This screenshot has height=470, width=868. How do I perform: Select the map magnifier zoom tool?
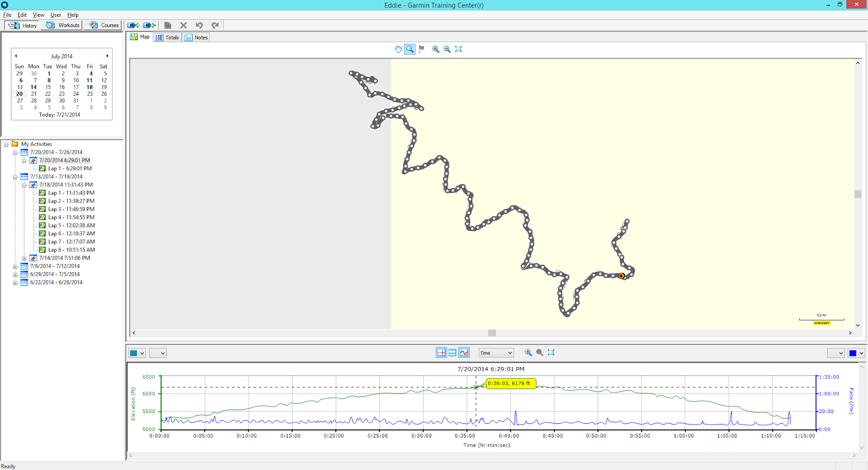point(410,49)
